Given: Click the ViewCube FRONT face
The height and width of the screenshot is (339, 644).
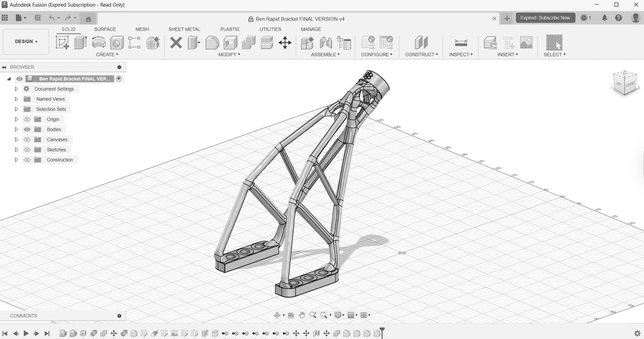Looking at the screenshot, I should [x=630, y=84].
